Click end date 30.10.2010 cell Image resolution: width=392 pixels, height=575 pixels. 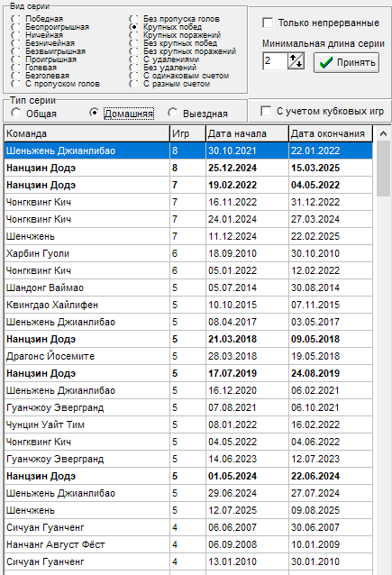[x=331, y=253]
